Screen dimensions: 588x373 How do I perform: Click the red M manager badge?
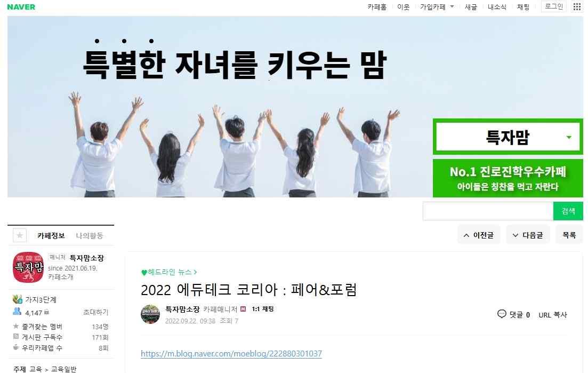[243, 309]
